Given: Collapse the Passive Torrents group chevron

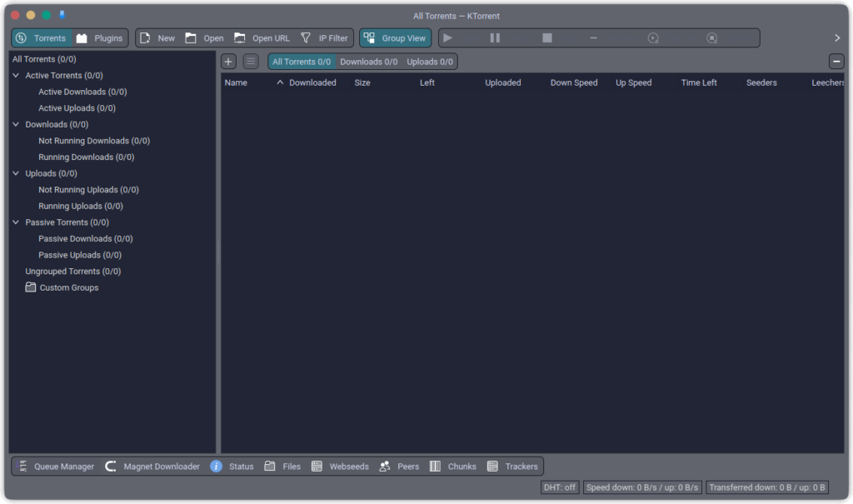Looking at the screenshot, I should point(16,222).
